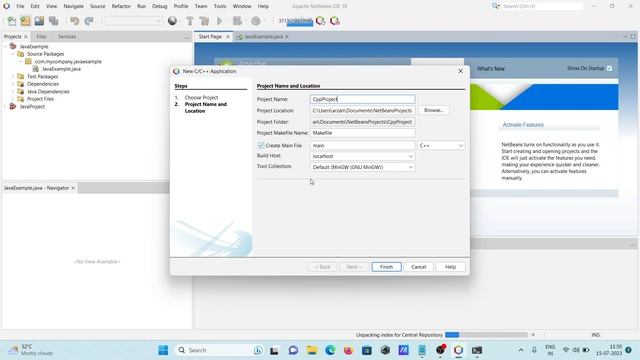Expand the Test Packages node

point(13,76)
